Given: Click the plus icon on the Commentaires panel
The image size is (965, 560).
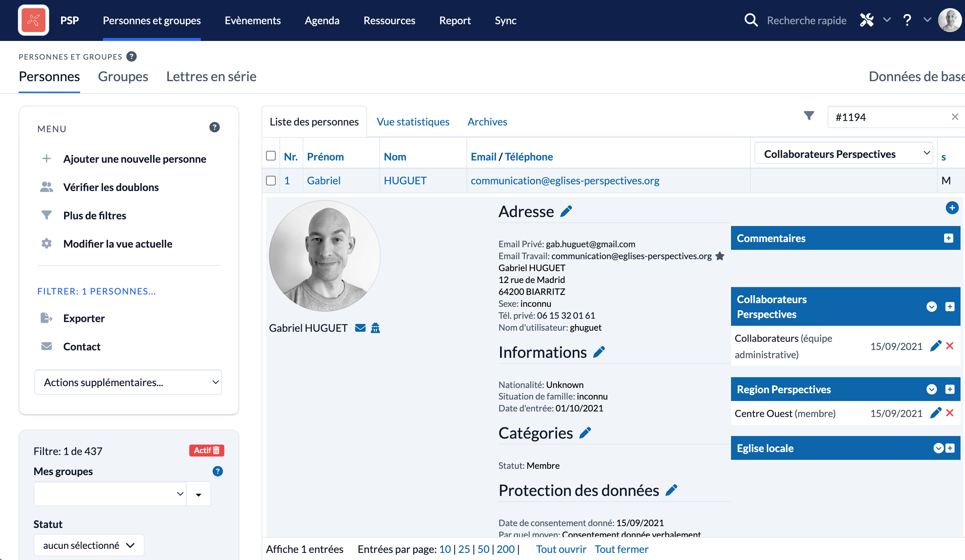Looking at the screenshot, I should pos(948,238).
